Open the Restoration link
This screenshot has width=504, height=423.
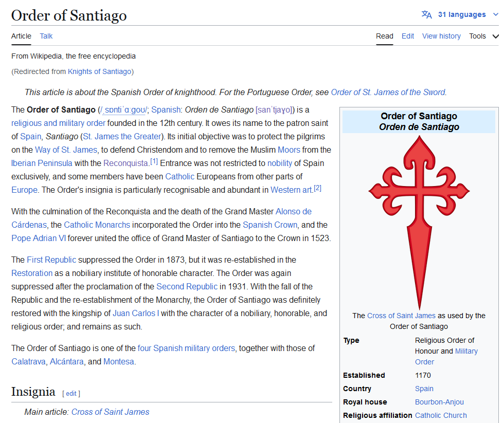[x=32, y=273]
